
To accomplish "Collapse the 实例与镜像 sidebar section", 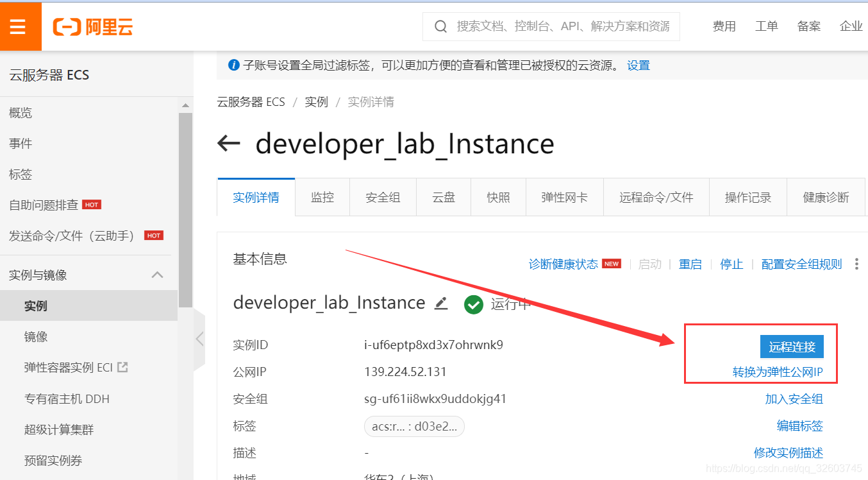I will (157, 275).
